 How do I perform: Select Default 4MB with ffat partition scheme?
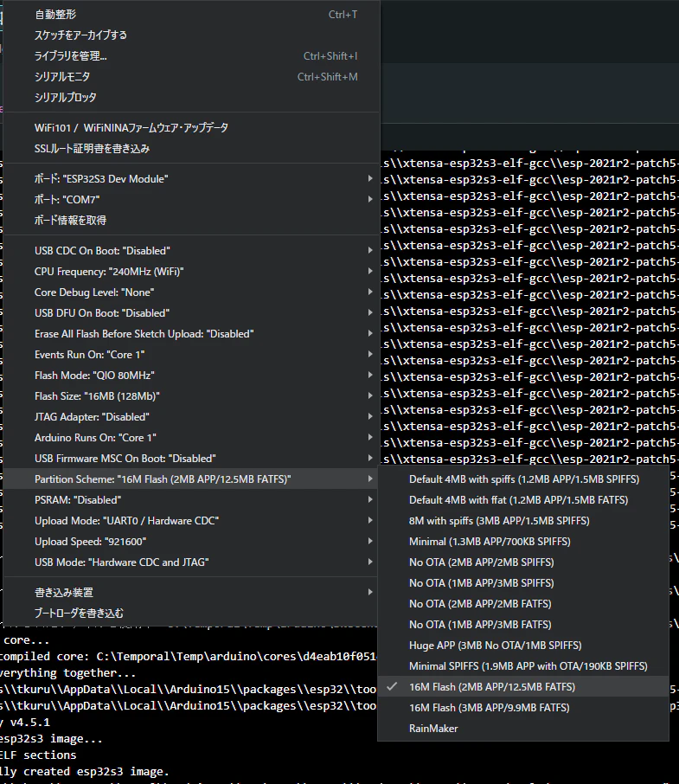[x=523, y=500]
